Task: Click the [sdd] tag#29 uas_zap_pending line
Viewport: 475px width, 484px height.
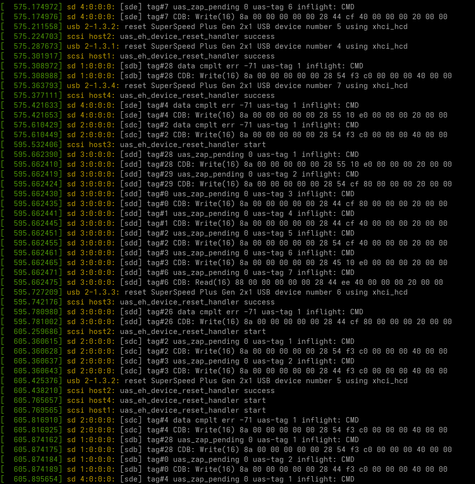Action: (x=180, y=174)
